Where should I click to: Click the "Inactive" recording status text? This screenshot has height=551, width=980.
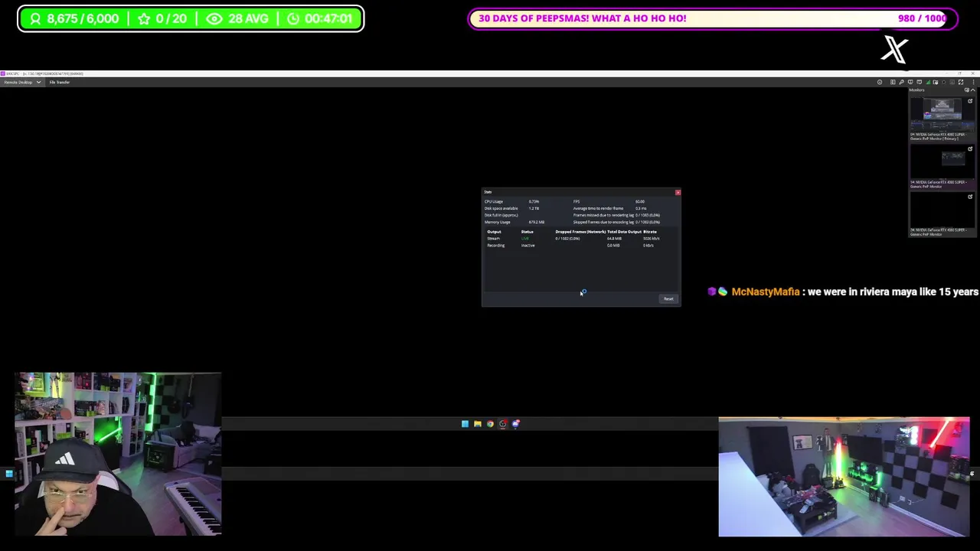click(528, 246)
